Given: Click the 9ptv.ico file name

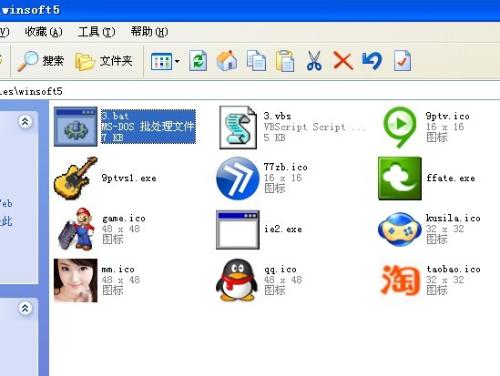Looking at the screenshot, I should point(448,116).
